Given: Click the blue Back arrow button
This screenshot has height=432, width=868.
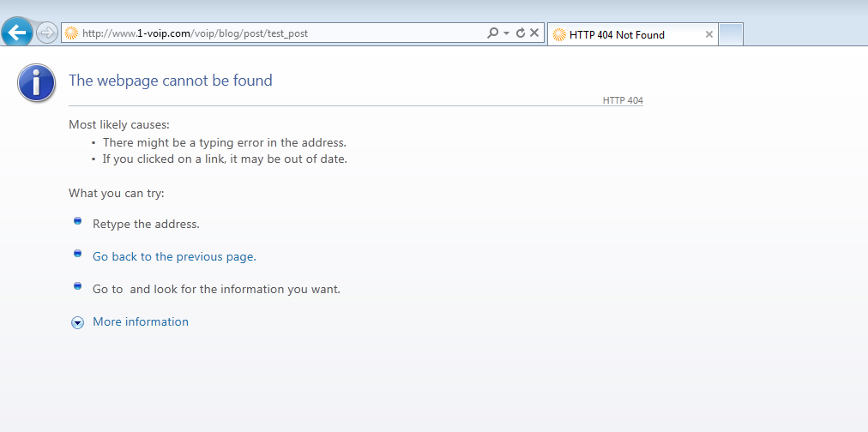Looking at the screenshot, I should (x=17, y=33).
